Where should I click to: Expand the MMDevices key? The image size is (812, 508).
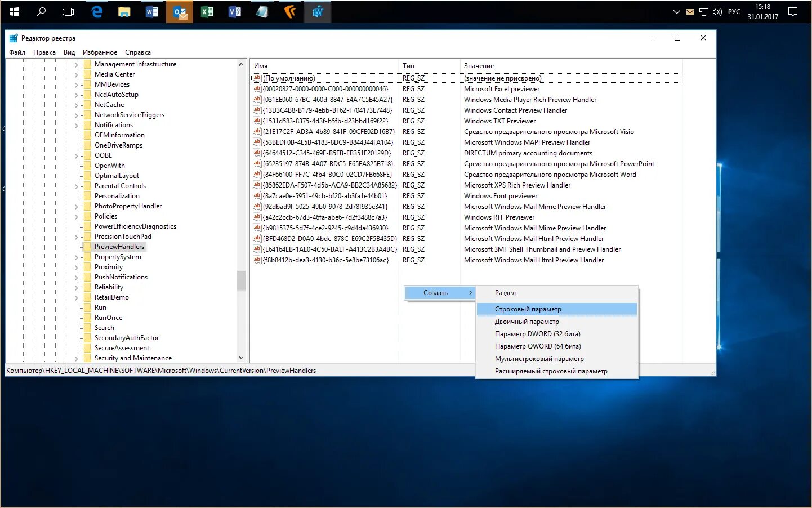[77, 85]
